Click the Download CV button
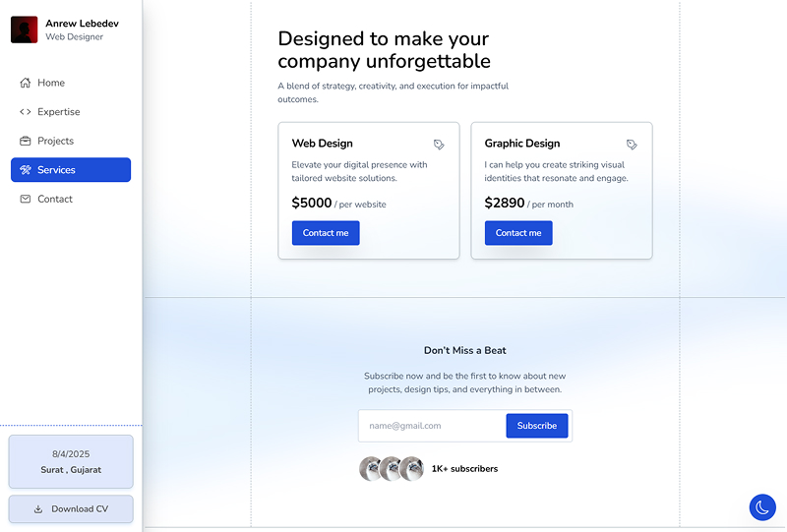Image resolution: width=787 pixels, height=532 pixels. point(71,509)
